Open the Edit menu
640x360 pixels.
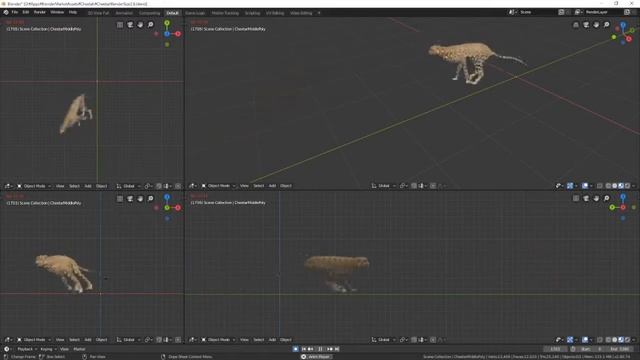[26, 13]
